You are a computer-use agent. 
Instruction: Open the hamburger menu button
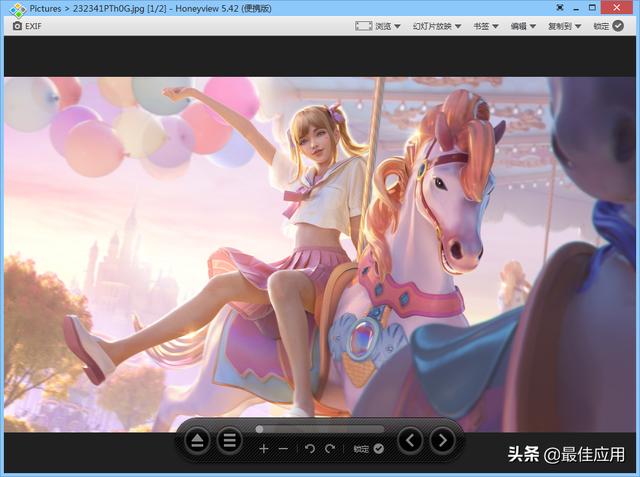click(x=229, y=441)
